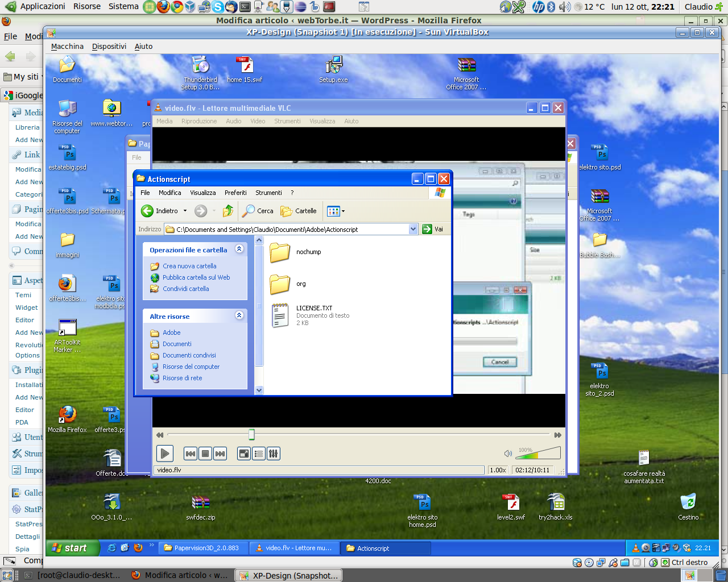Open swfdec.zip desktop icon
Image resolution: width=728 pixels, height=582 pixels.
click(200, 506)
